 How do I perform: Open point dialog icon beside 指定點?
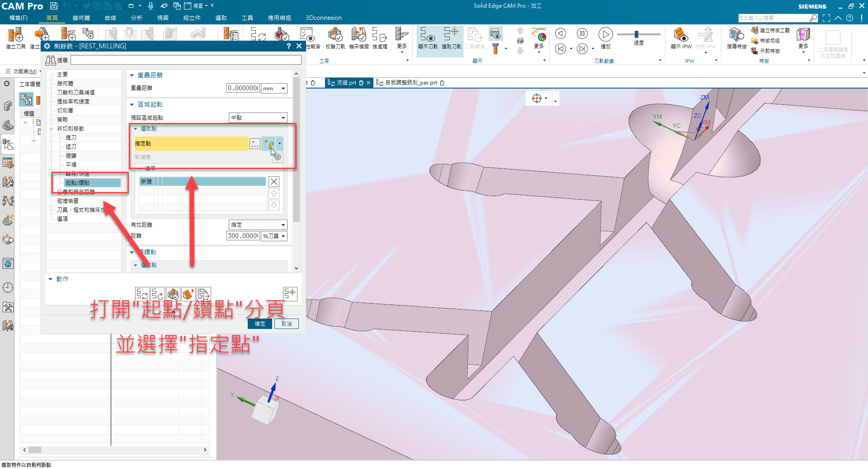tap(255, 144)
